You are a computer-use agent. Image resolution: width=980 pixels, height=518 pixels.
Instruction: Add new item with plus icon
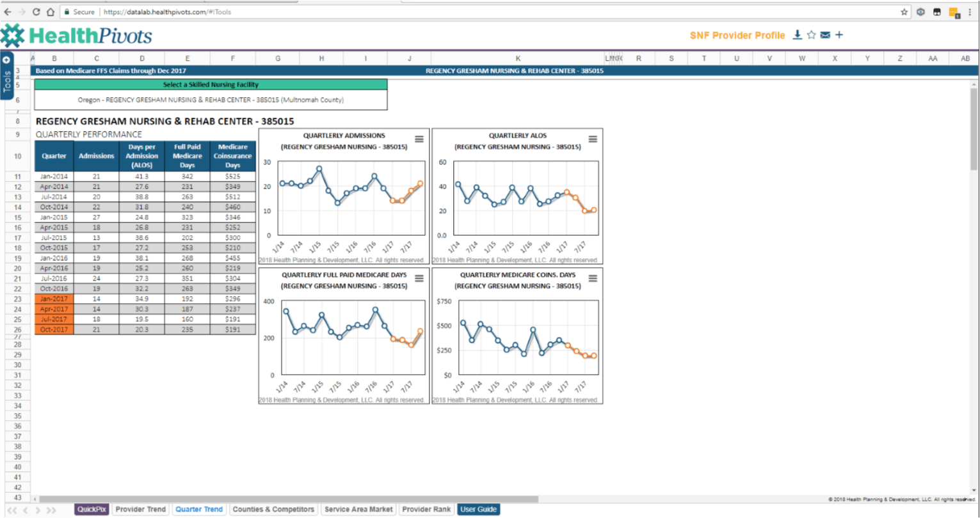(839, 35)
